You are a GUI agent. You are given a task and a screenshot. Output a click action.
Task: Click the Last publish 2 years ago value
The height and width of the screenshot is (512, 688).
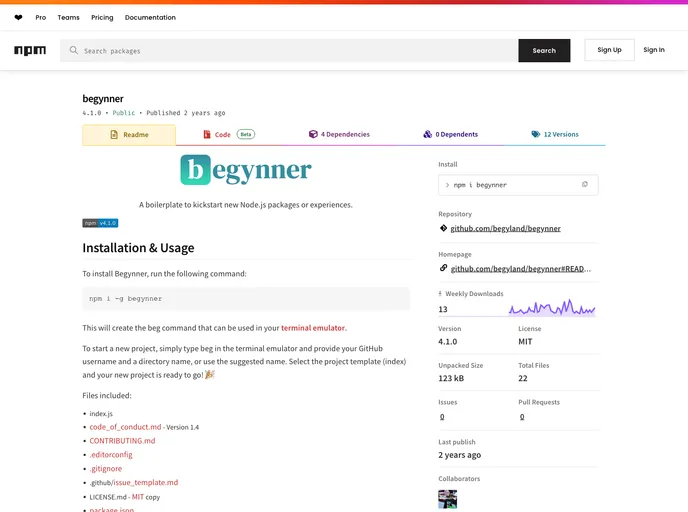tap(459, 455)
